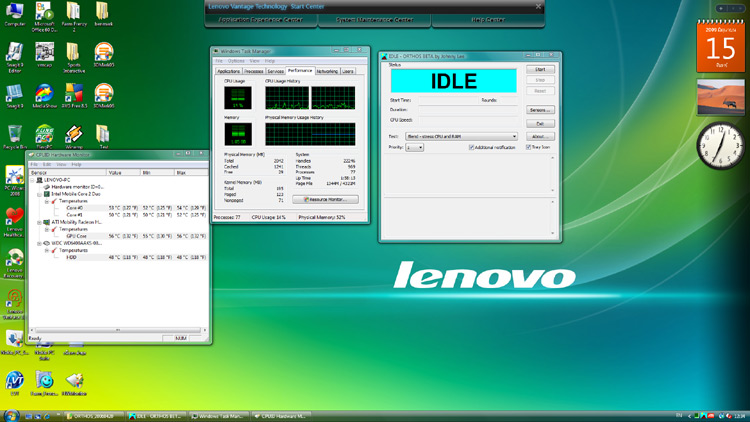Collapse the Intel Mobile Core 2 Duo node
Viewport: 750px width, 422px height.
click(x=40, y=194)
